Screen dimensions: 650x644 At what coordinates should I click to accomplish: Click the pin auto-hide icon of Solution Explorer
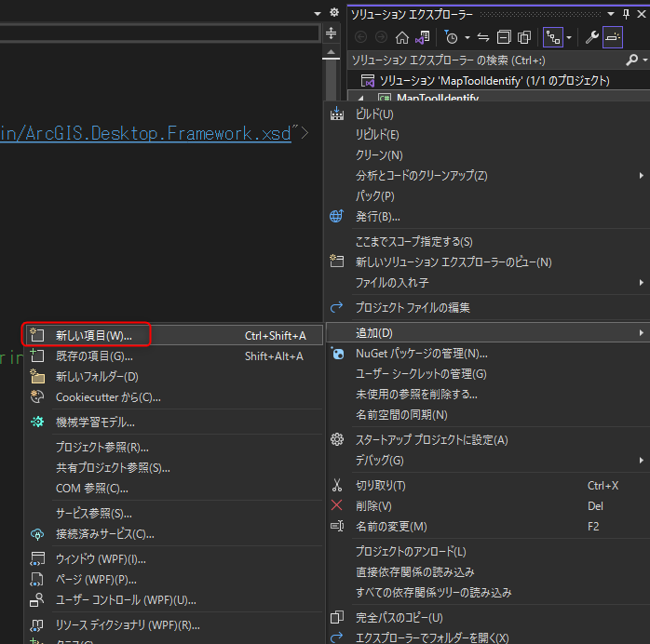[x=626, y=15]
